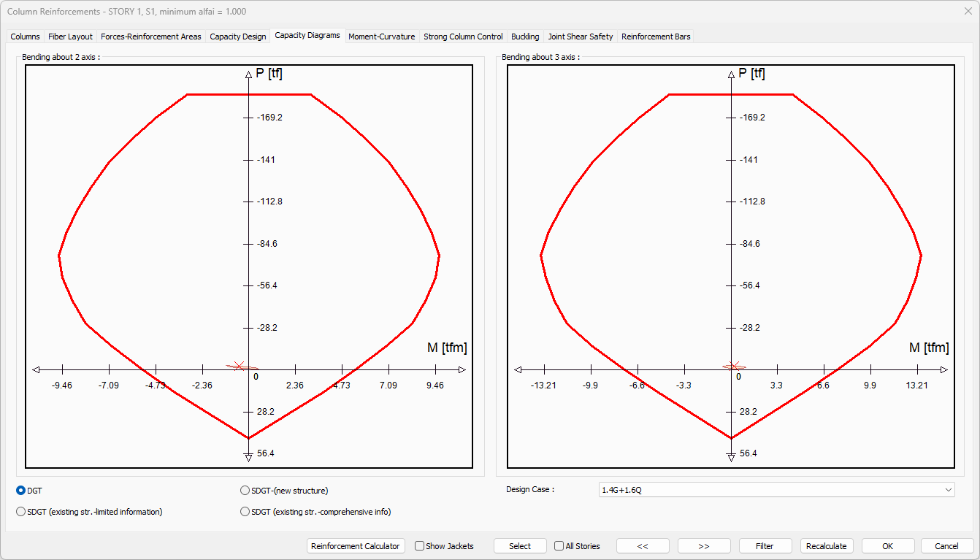Open the Filter button
This screenshot has height=560, width=980.
coord(765,546)
